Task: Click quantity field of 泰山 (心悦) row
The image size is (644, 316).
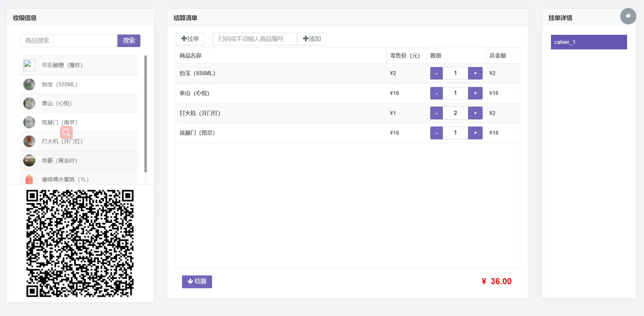Action: (x=455, y=93)
